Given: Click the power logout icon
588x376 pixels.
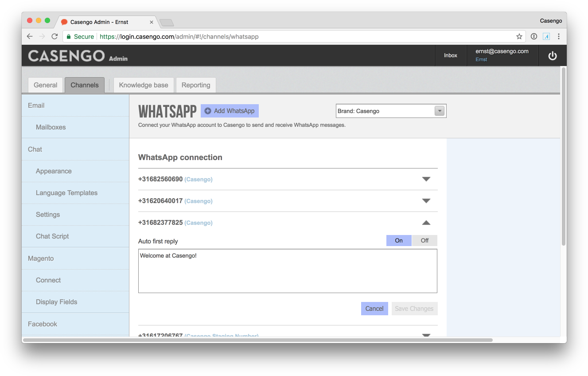Looking at the screenshot, I should (x=552, y=56).
